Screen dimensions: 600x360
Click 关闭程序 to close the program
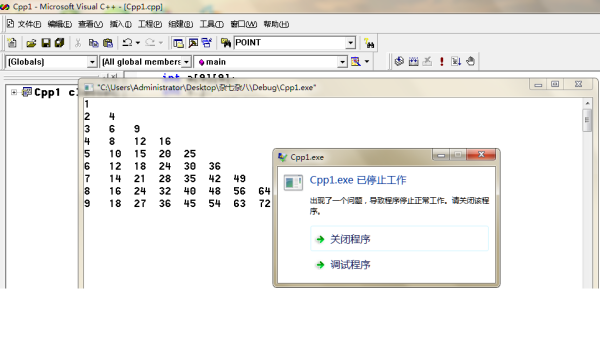(399, 239)
